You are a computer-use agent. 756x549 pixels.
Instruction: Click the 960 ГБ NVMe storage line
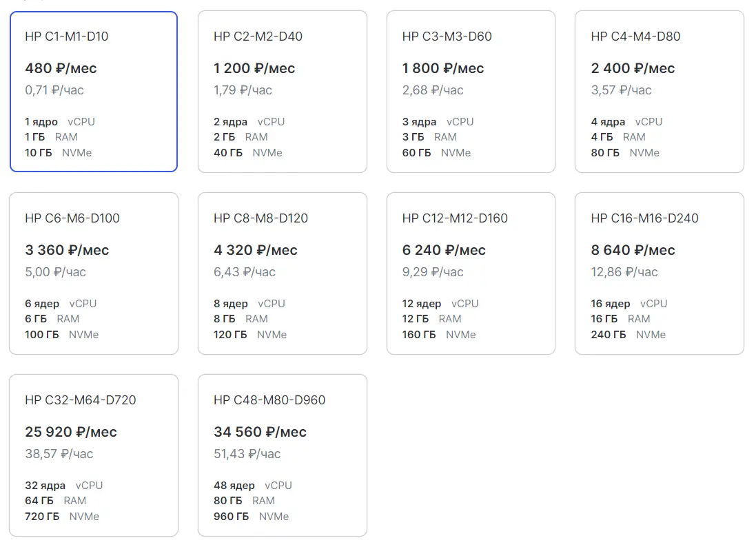[x=251, y=517]
